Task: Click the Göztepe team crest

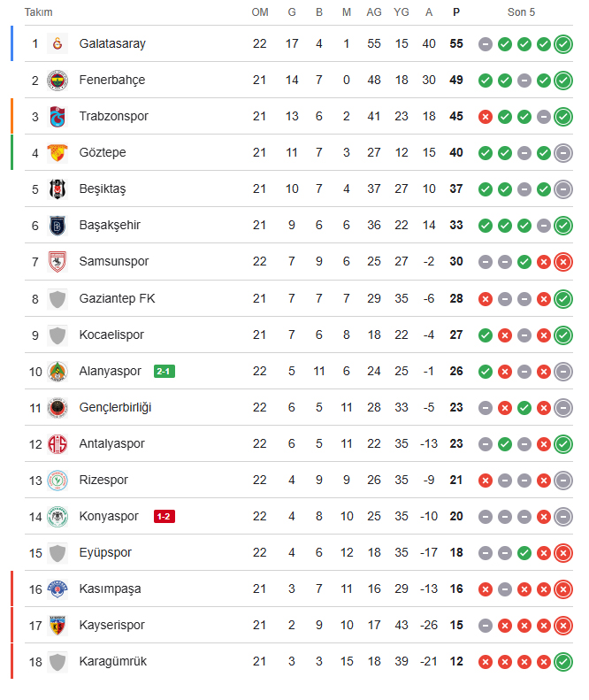Action: click(57, 152)
